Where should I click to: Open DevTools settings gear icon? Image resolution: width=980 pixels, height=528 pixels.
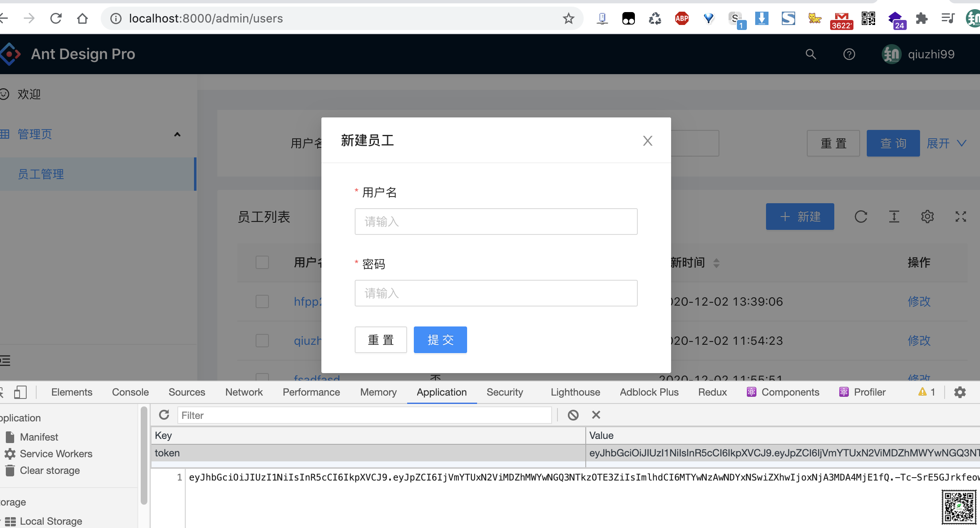960,392
